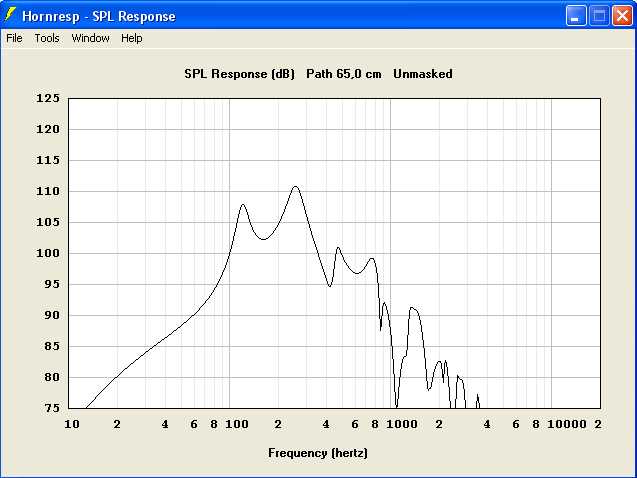
Task: Click the 120 dB y-axis value
Action: (x=48, y=129)
